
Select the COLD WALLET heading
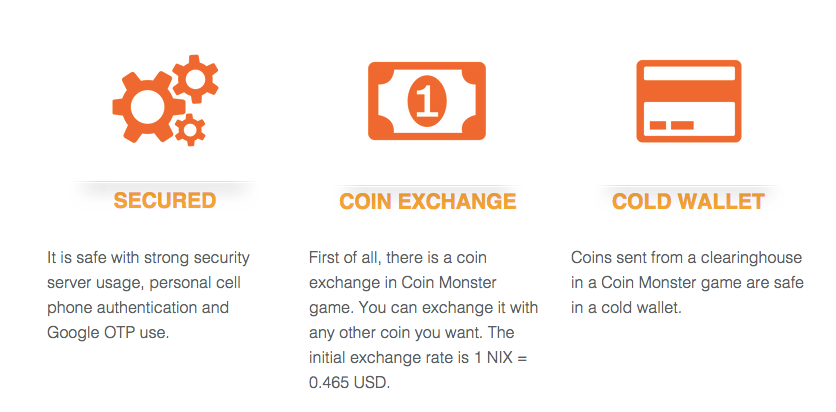click(x=688, y=201)
